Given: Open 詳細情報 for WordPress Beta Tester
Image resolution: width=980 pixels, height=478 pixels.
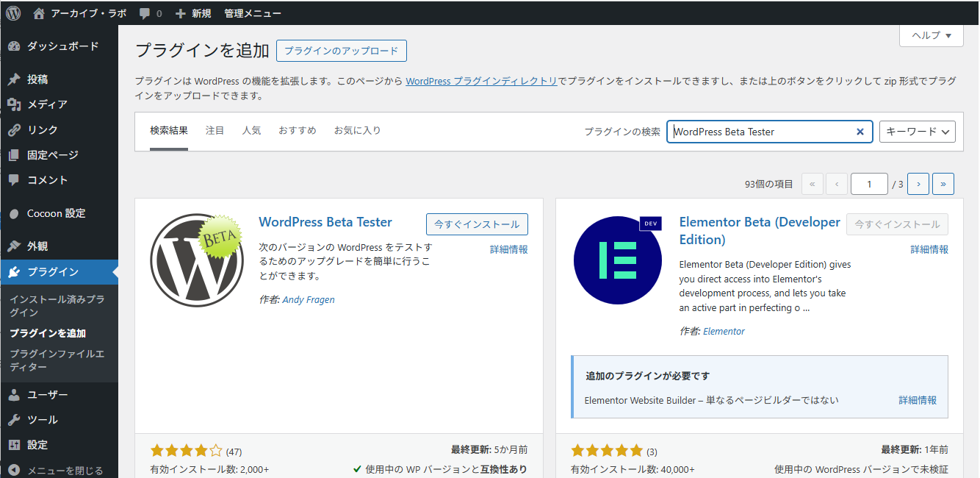Looking at the screenshot, I should tap(509, 250).
